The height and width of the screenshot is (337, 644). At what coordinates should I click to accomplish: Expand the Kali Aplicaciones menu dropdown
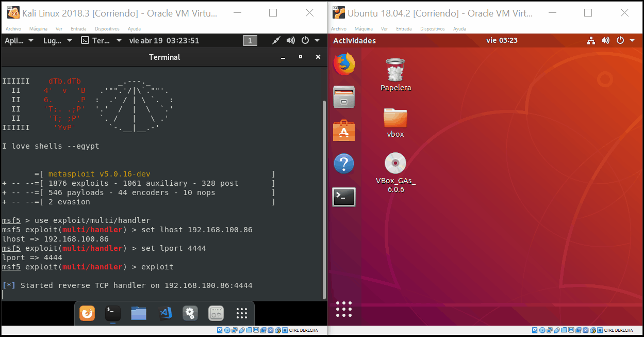[x=19, y=40]
